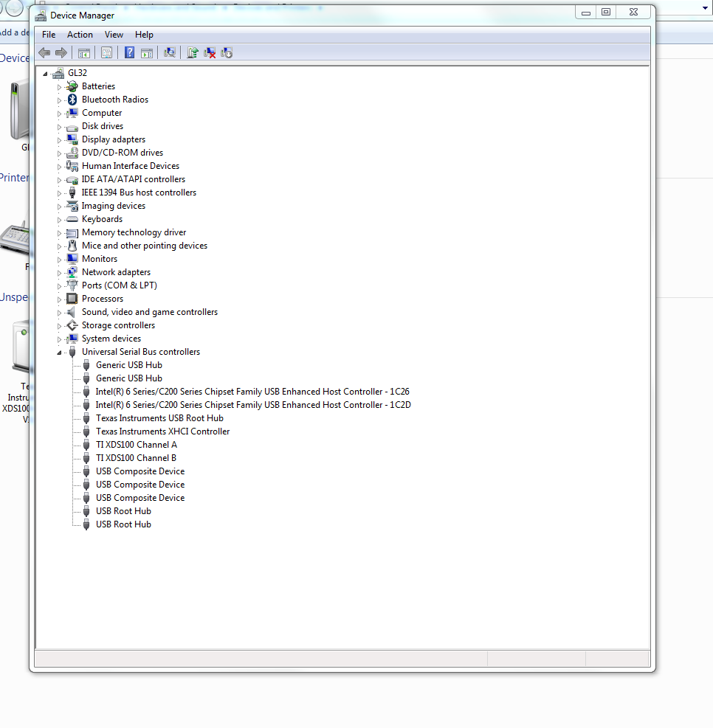The image size is (713, 728).
Task: Click the Texas Instruments XHCI Controller icon
Action: point(86,431)
